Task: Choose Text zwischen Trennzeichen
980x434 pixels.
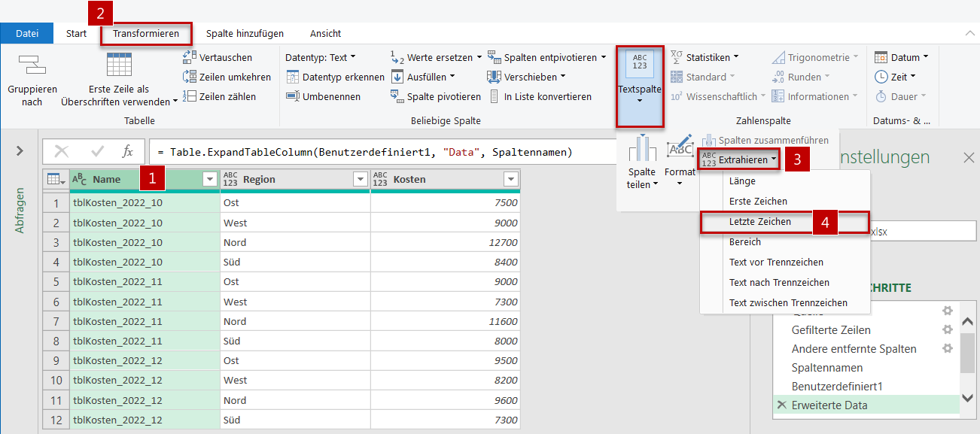Action: [x=784, y=302]
